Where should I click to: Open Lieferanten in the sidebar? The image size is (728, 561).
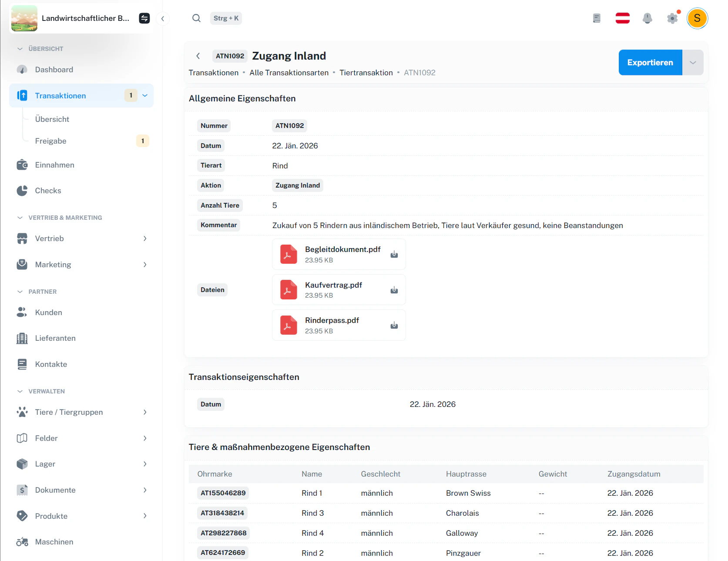pyautogui.click(x=81, y=338)
